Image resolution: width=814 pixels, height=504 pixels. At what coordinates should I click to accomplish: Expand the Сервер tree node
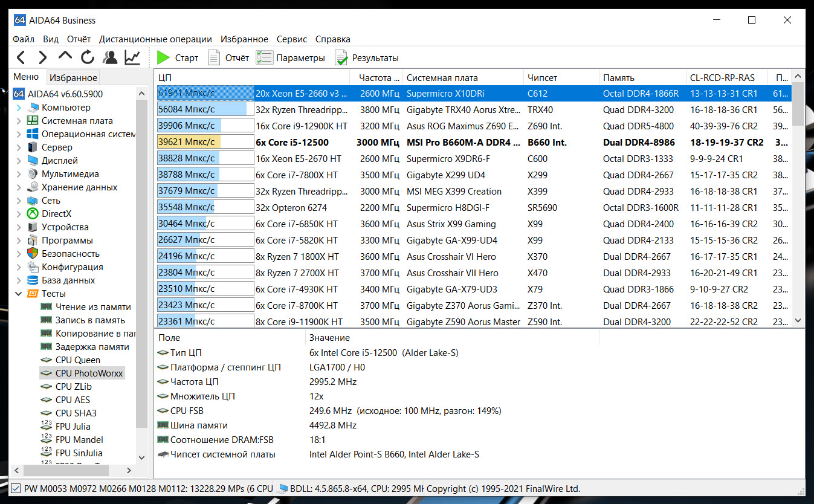(19, 147)
